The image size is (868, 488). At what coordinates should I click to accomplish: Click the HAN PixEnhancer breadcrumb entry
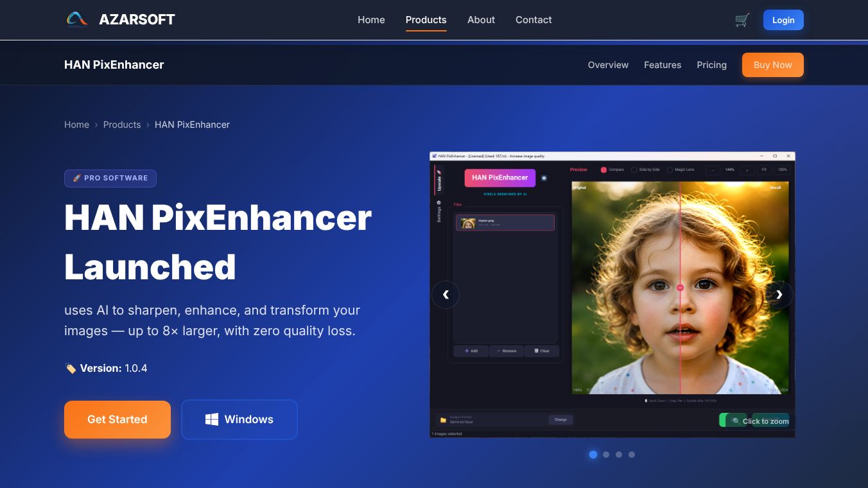click(x=192, y=125)
